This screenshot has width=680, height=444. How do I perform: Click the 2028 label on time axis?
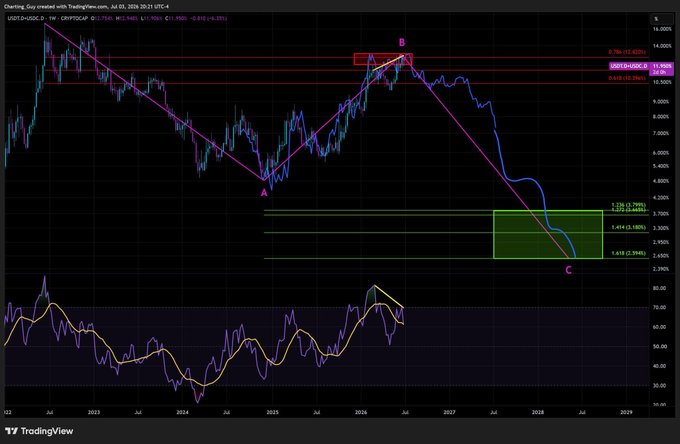[x=538, y=412]
